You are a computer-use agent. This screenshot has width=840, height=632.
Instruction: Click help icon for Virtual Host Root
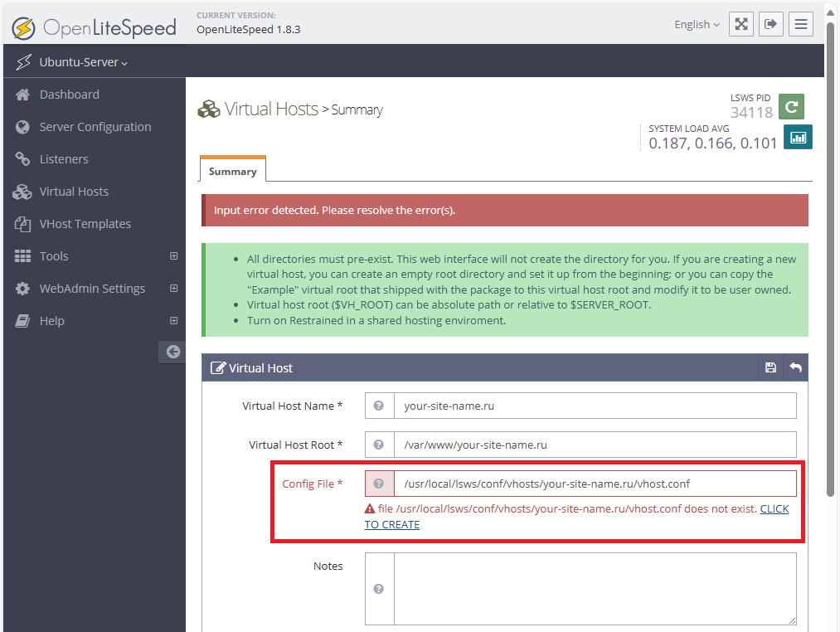click(379, 445)
